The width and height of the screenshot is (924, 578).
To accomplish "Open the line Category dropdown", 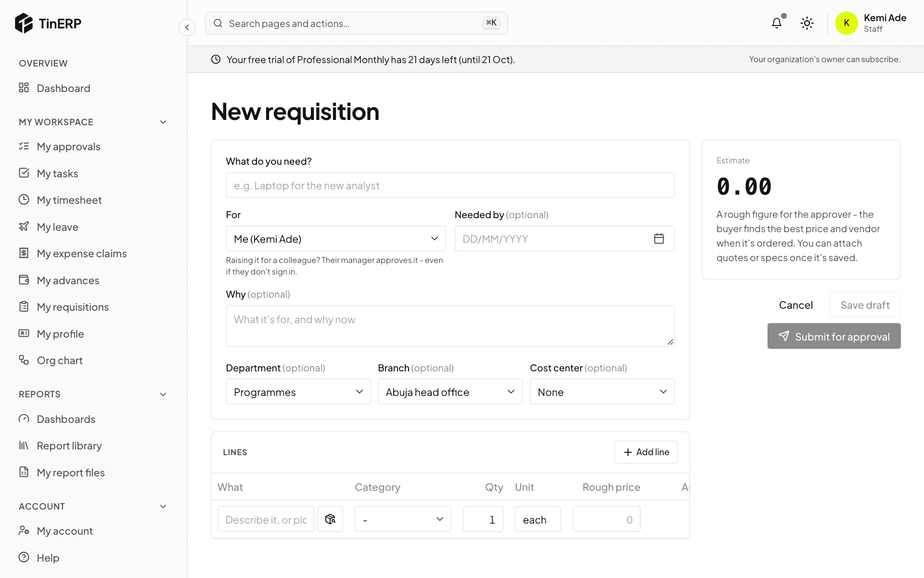I will tap(403, 519).
